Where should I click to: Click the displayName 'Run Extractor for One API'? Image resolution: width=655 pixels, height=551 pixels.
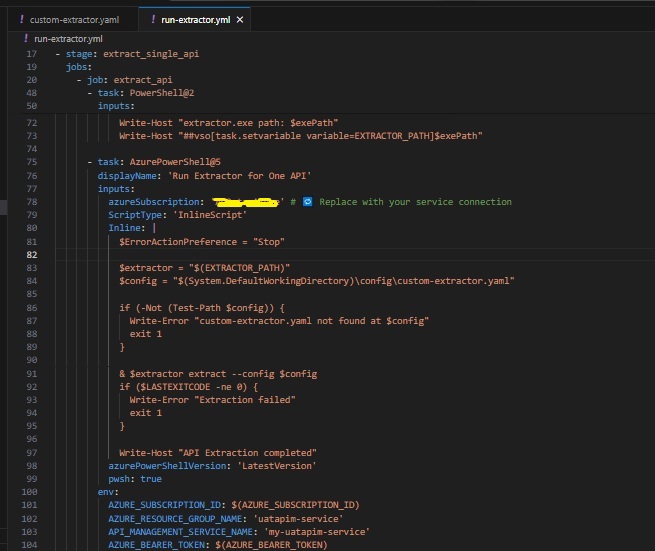coord(240,176)
